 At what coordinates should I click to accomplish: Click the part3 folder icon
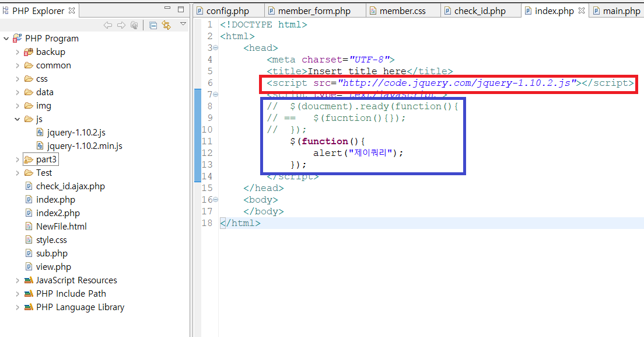tap(29, 159)
